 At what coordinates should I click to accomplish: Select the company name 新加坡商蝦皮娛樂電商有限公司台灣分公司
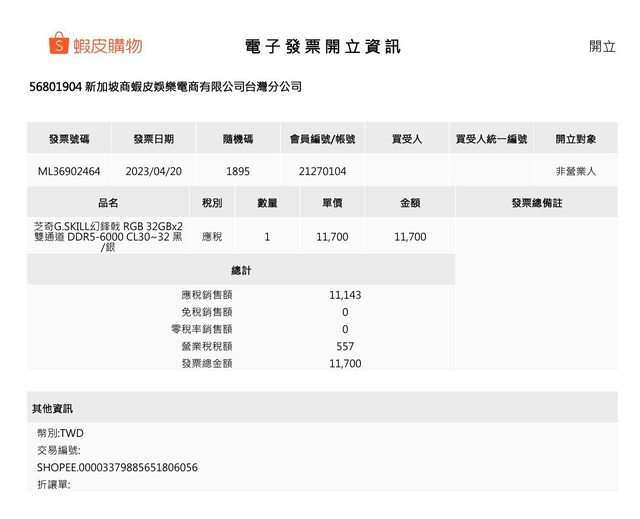194,87
